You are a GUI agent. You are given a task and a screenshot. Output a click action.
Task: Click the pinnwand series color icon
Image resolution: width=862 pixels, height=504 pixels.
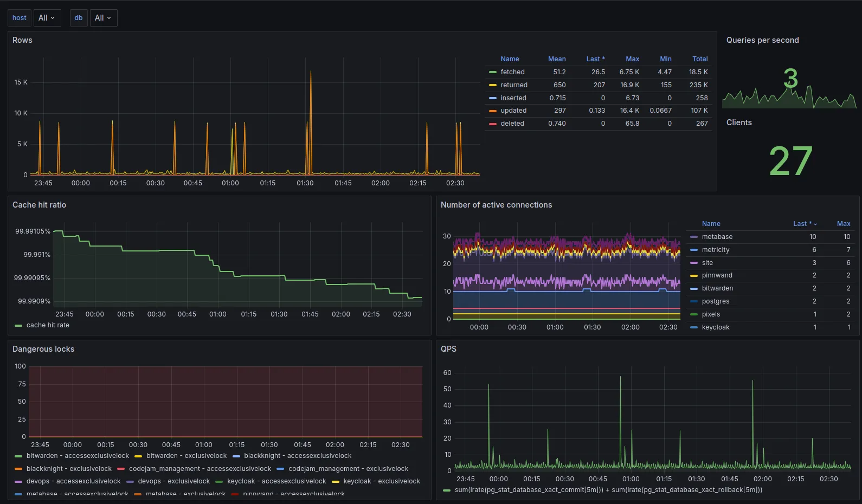pyautogui.click(x=693, y=275)
